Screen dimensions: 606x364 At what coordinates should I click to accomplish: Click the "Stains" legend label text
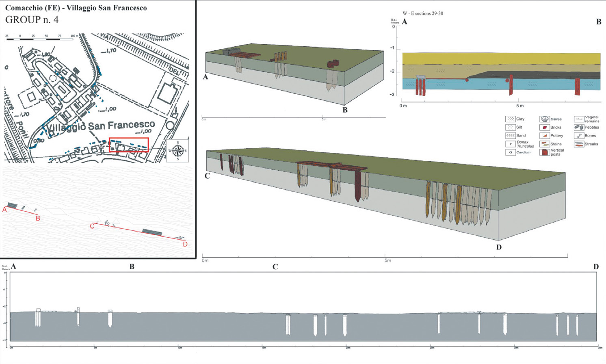click(x=556, y=144)
